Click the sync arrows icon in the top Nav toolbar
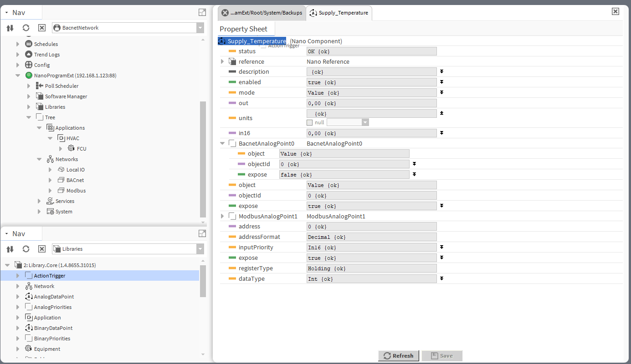 (x=10, y=28)
